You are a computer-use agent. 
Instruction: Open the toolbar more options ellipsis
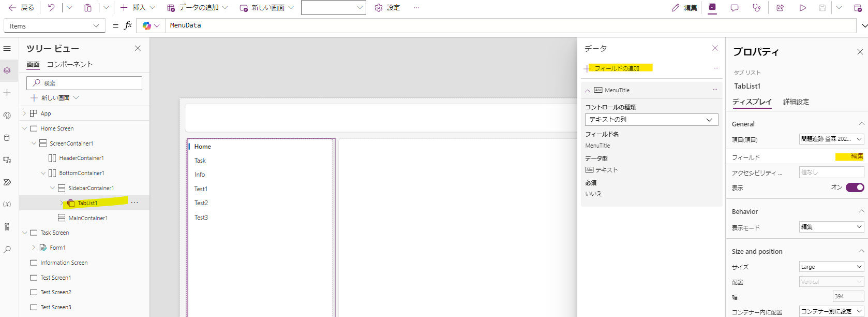click(x=416, y=8)
